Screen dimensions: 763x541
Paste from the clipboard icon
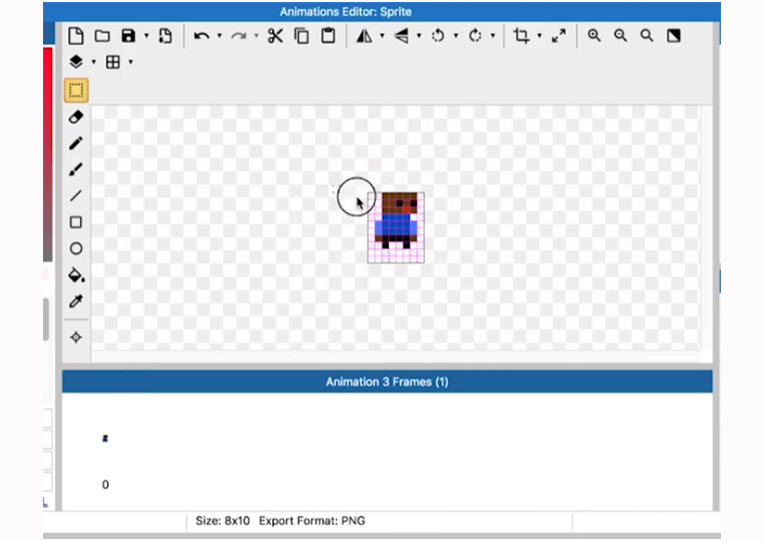pos(328,36)
